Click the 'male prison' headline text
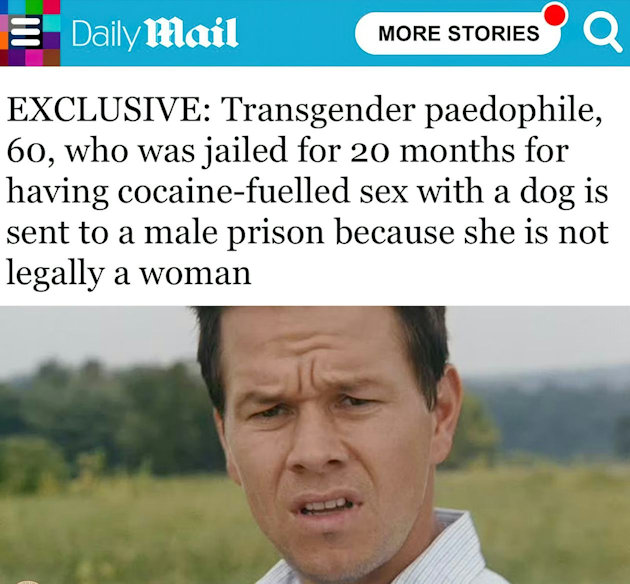The width and height of the screenshot is (630, 584). (x=234, y=233)
